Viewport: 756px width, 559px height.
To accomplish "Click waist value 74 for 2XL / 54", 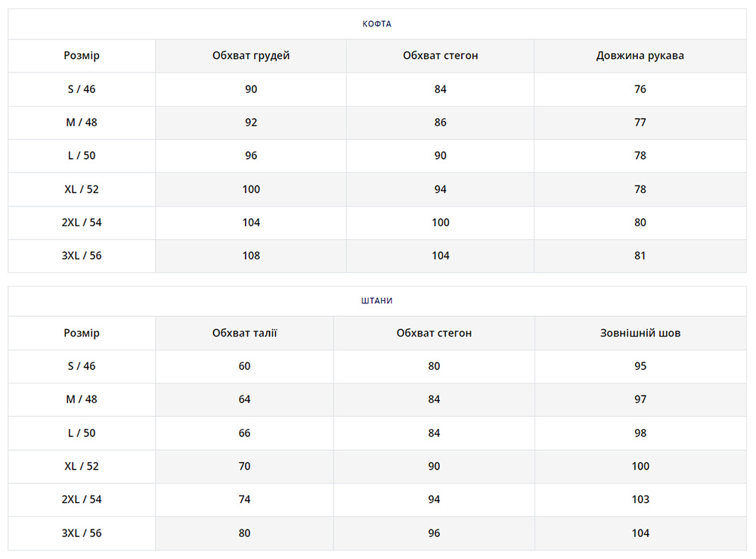I will 244,499.
